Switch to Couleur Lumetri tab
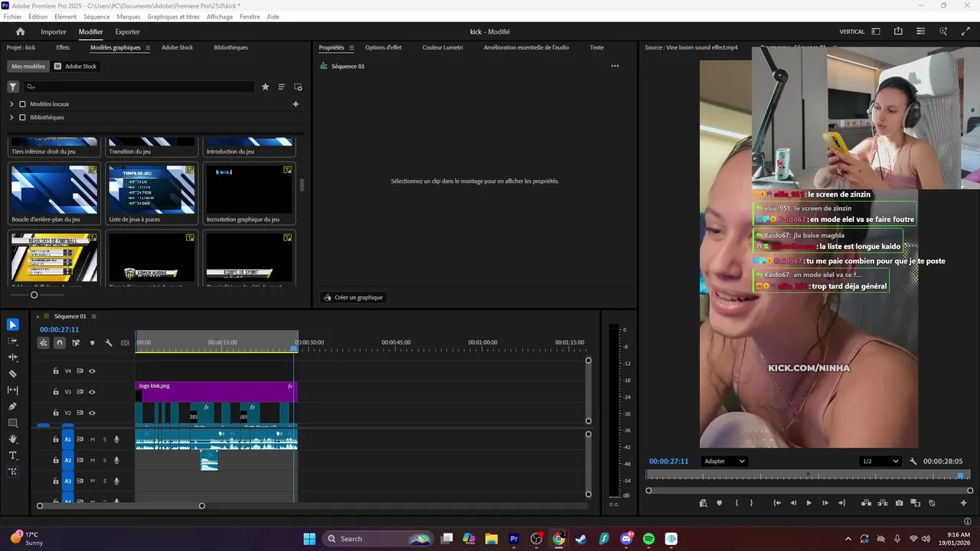Image resolution: width=980 pixels, height=551 pixels. point(443,47)
